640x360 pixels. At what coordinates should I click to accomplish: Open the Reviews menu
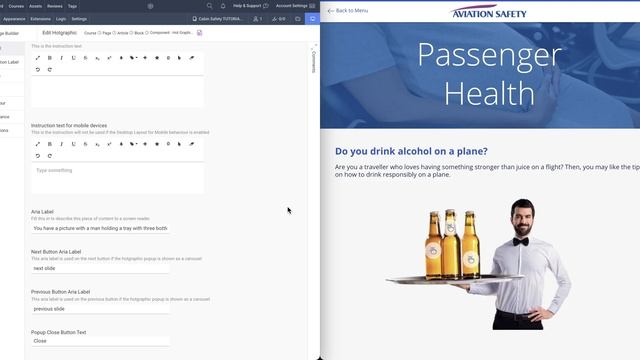(55, 6)
